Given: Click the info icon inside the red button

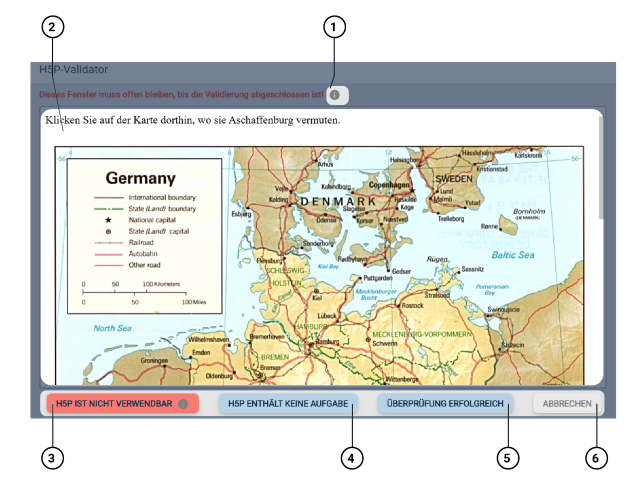Looking at the screenshot, I should (183, 404).
